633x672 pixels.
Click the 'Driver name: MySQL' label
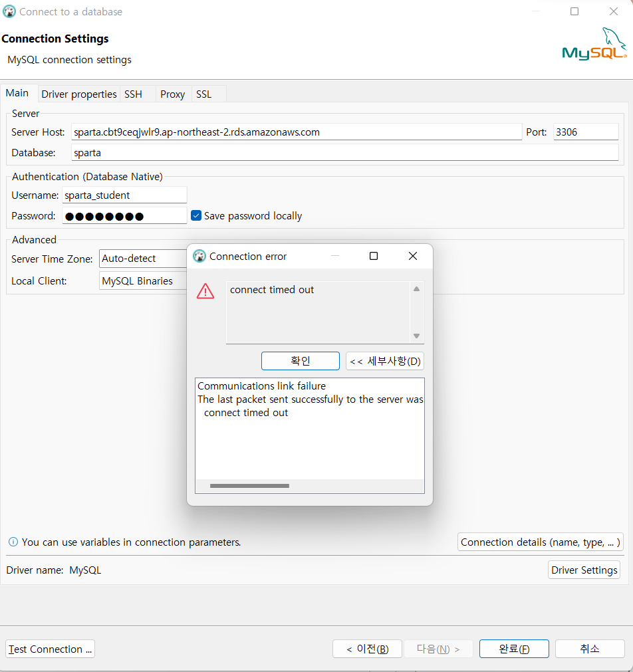click(x=54, y=570)
